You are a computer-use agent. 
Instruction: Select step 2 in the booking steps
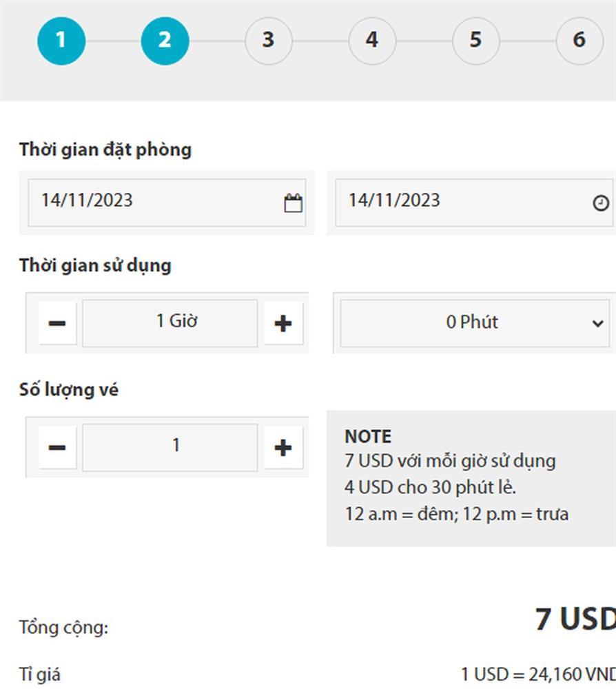pyautogui.click(x=165, y=40)
